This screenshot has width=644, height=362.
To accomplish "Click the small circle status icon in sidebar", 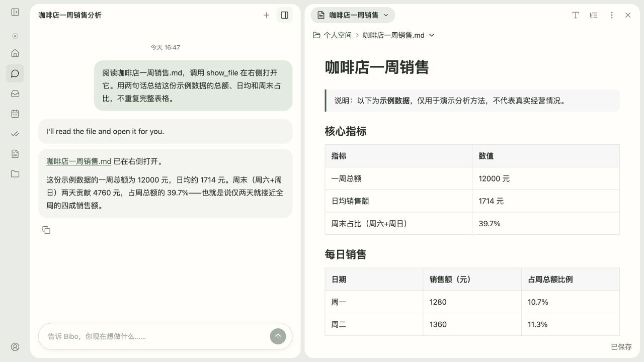I will point(15,36).
